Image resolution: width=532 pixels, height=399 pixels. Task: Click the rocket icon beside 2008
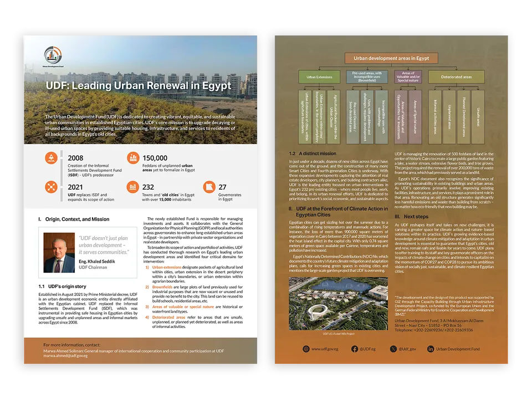(51, 158)
